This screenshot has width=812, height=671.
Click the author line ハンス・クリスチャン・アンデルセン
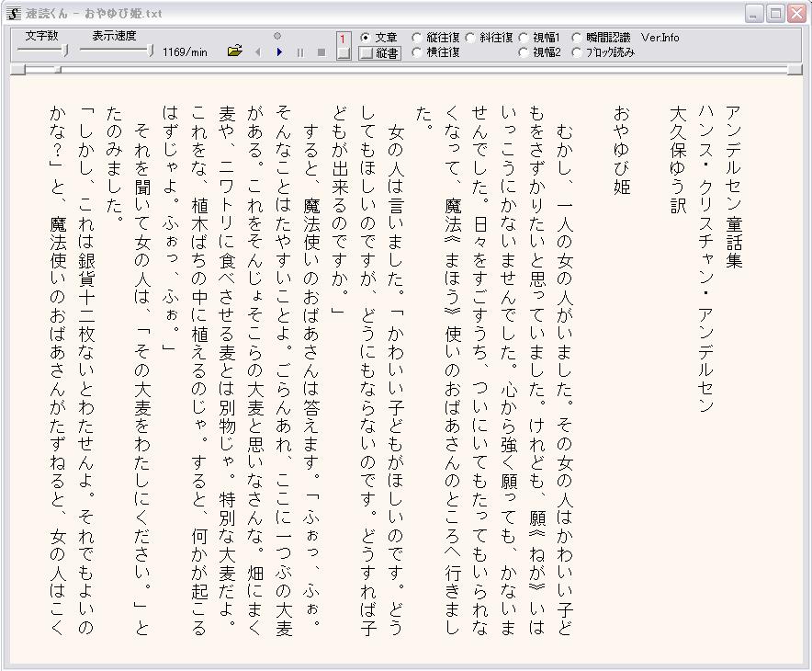[x=705, y=258]
